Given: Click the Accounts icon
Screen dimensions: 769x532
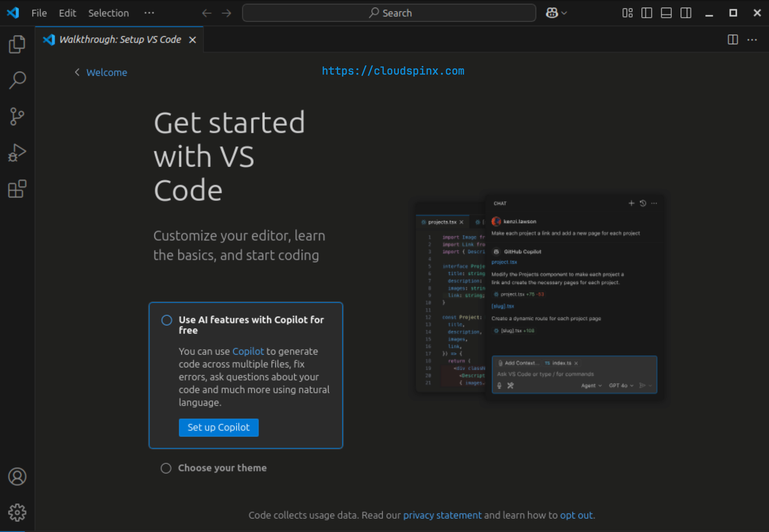Looking at the screenshot, I should point(17,477).
